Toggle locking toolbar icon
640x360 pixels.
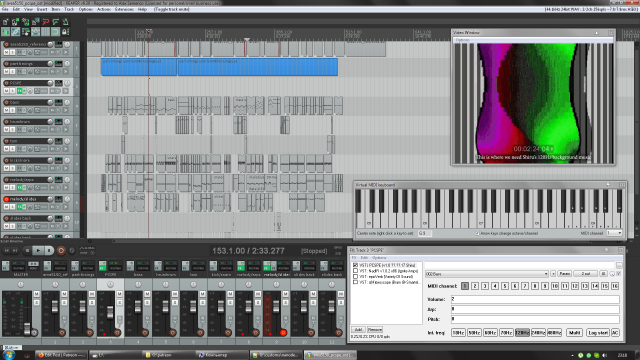(65, 32)
